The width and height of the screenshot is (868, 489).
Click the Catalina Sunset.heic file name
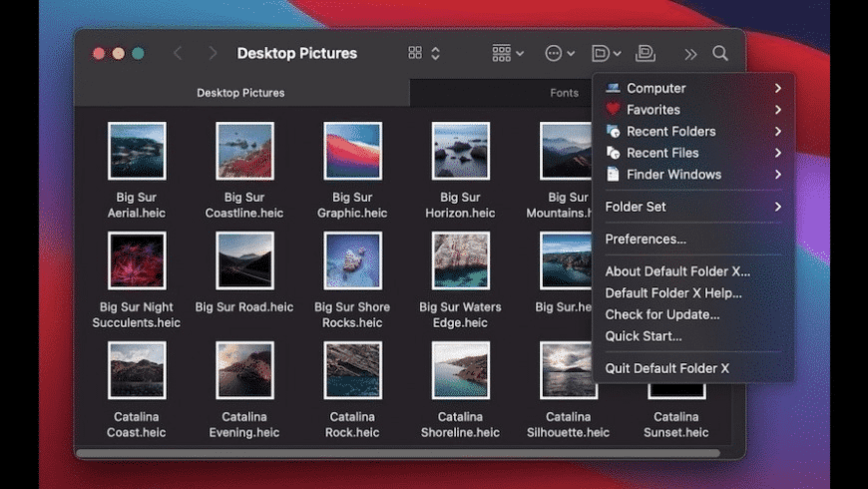point(675,425)
